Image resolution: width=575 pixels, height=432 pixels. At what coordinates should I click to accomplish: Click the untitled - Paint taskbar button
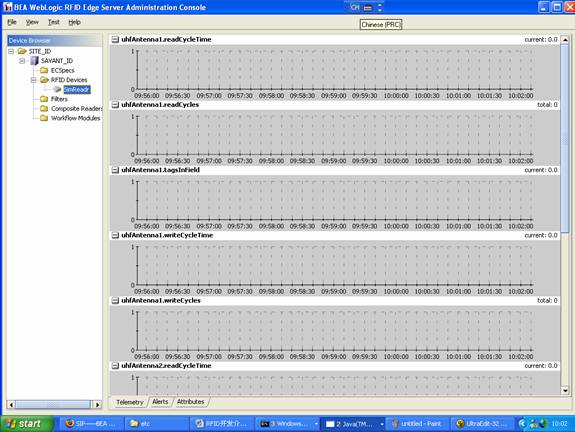pos(417,424)
